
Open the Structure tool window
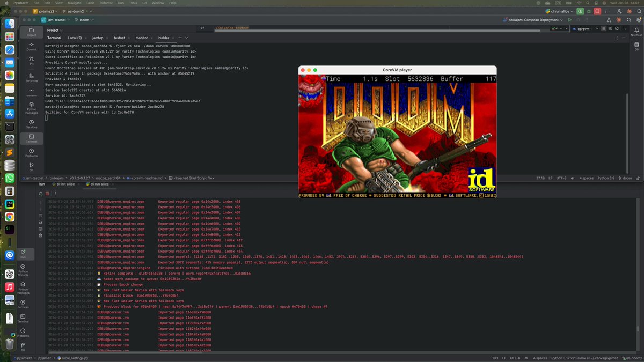pos(31,77)
